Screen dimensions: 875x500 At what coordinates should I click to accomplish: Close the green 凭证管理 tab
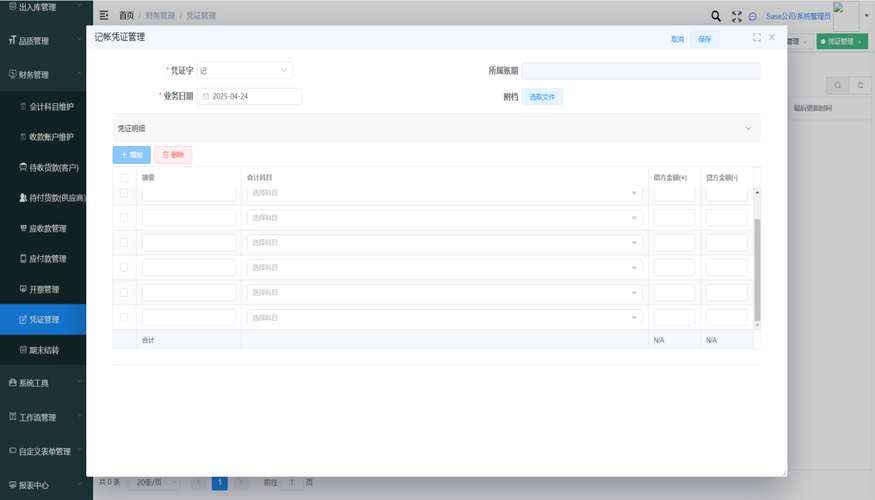860,42
